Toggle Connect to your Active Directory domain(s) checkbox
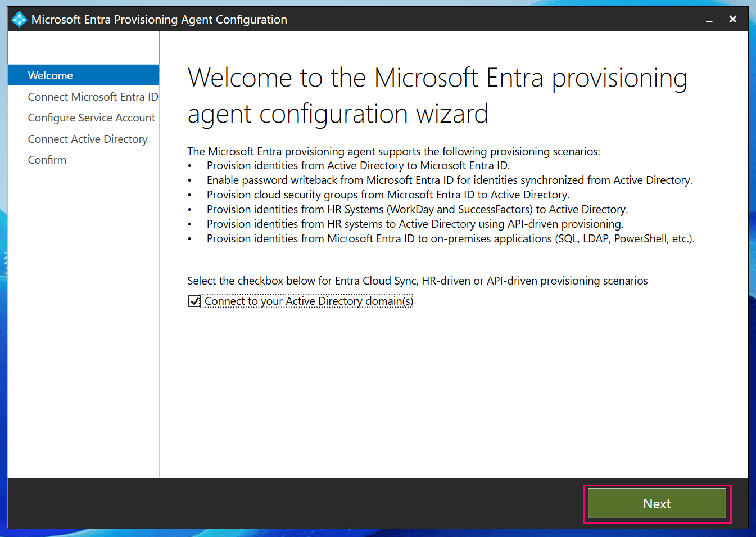756x537 pixels. pos(194,301)
